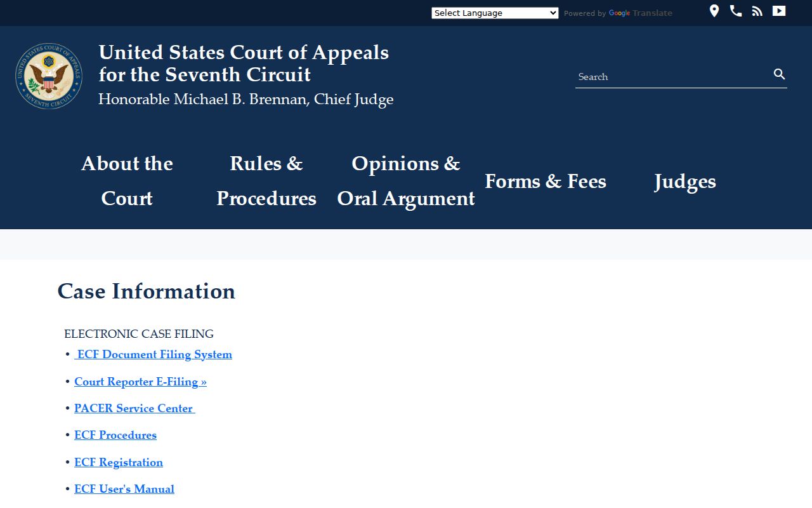The image size is (812, 508).
Task: Click the Search input field
Action: point(673,77)
